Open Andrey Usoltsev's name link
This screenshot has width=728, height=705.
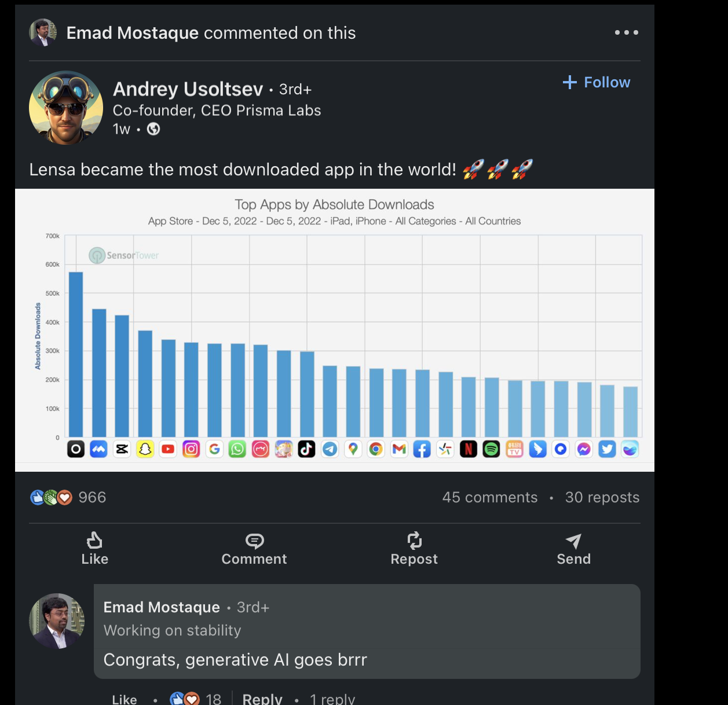188,89
